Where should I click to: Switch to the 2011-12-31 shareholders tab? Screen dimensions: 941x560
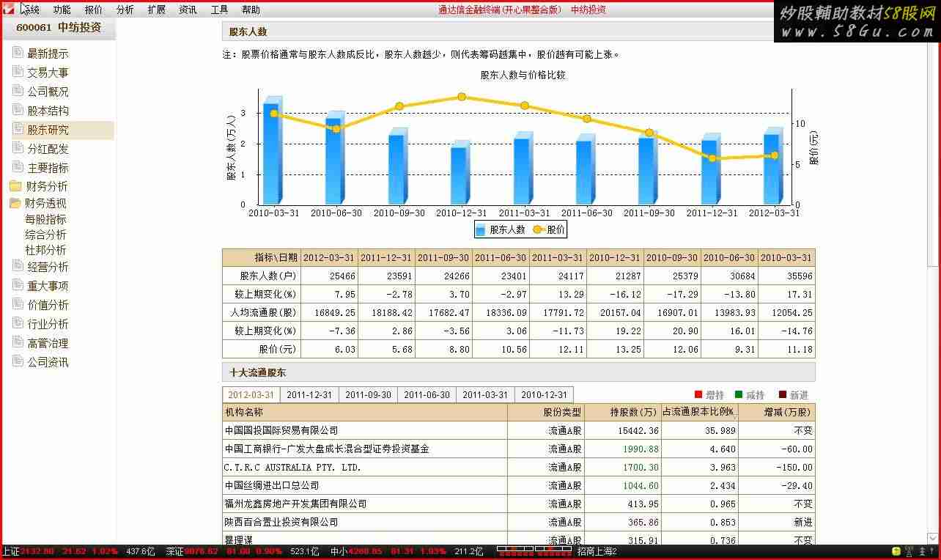(x=309, y=394)
